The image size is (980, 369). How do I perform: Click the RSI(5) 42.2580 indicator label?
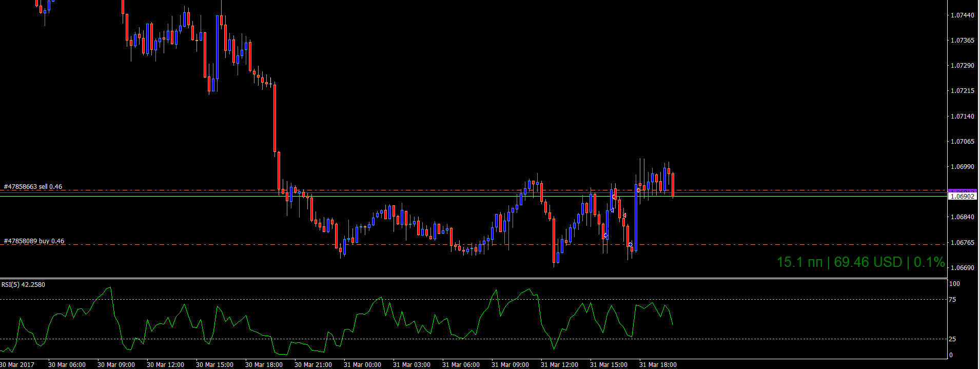tap(23, 285)
